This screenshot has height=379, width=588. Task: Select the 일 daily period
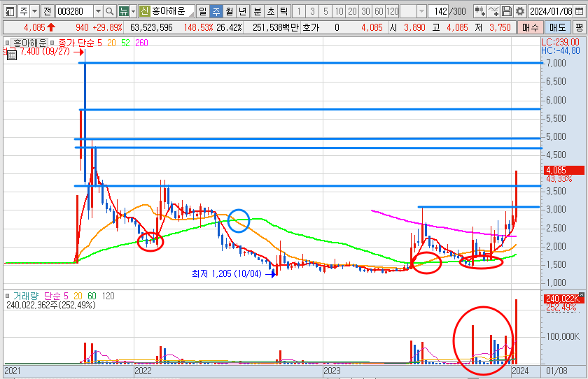point(202,12)
